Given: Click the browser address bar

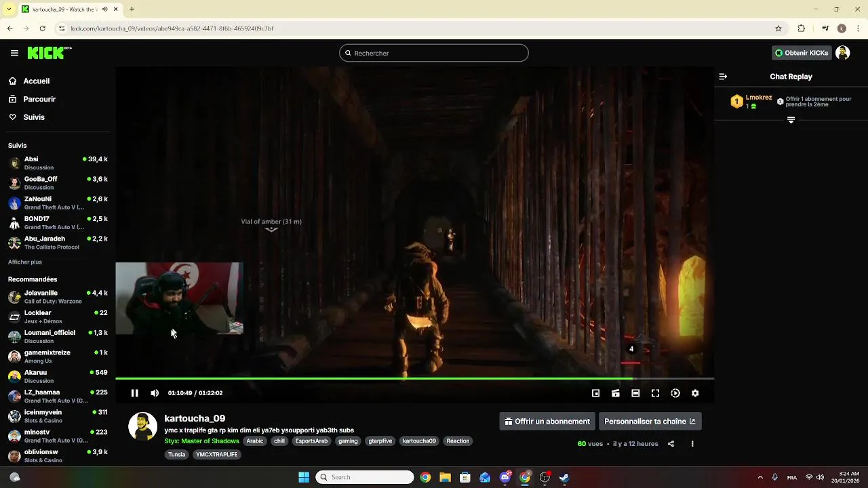Looking at the screenshot, I should tap(420, 28).
